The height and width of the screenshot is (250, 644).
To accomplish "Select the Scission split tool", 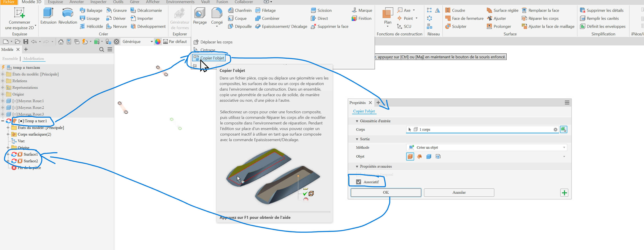I will point(321,10).
